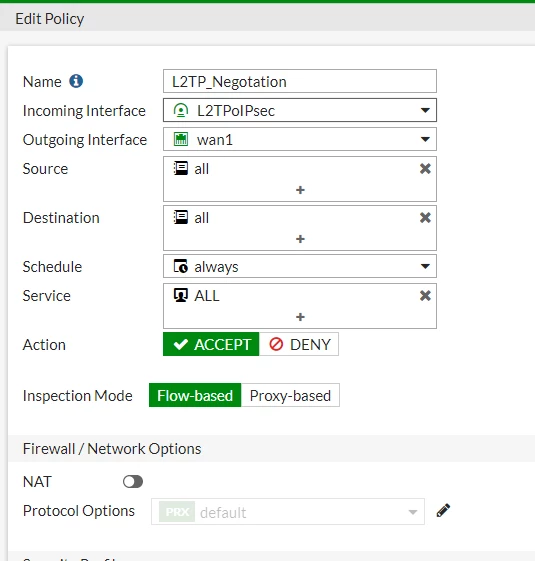Open the Outgoing Interface wan1 dropdown
Viewport: 535px width, 561px height.
point(300,139)
